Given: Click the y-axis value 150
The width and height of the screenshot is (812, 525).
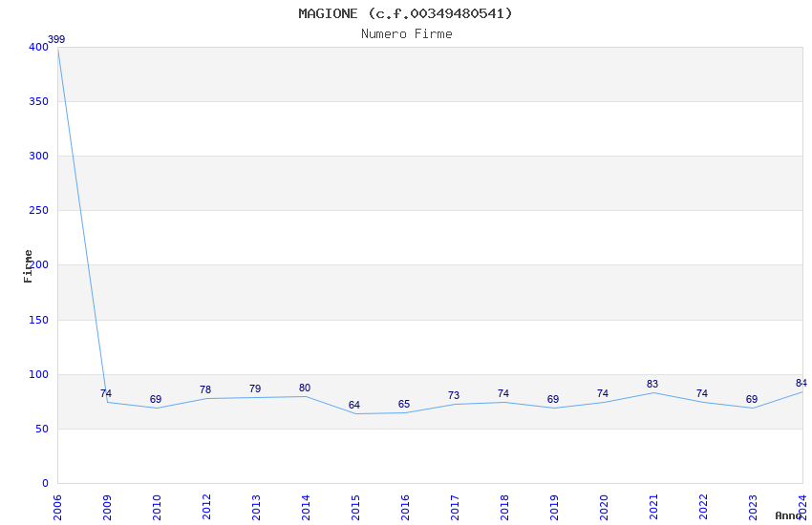Looking at the screenshot, I should pyautogui.click(x=39, y=320).
